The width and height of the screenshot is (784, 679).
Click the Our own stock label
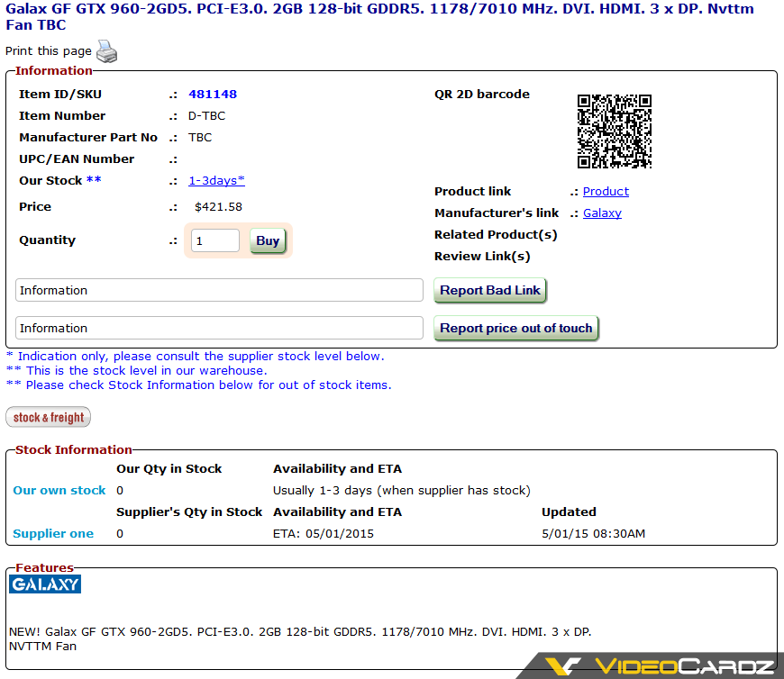click(x=59, y=491)
